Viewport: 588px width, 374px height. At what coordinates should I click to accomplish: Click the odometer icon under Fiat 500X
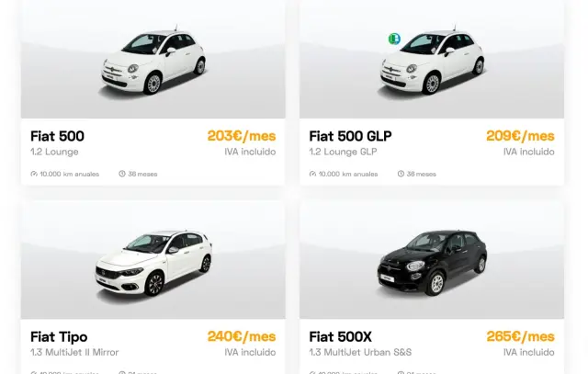(312, 373)
